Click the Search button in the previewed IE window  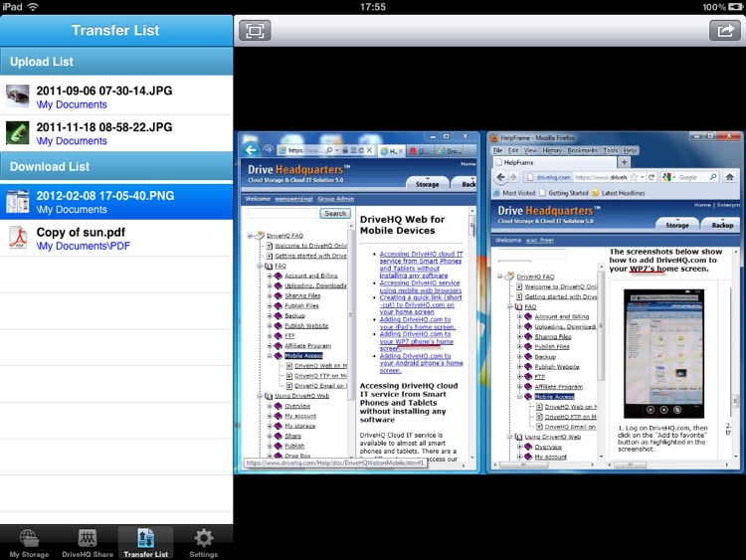point(335,214)
